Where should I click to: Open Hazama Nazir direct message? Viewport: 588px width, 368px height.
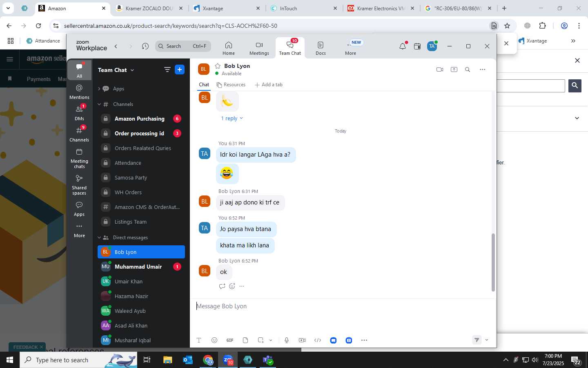141,296
